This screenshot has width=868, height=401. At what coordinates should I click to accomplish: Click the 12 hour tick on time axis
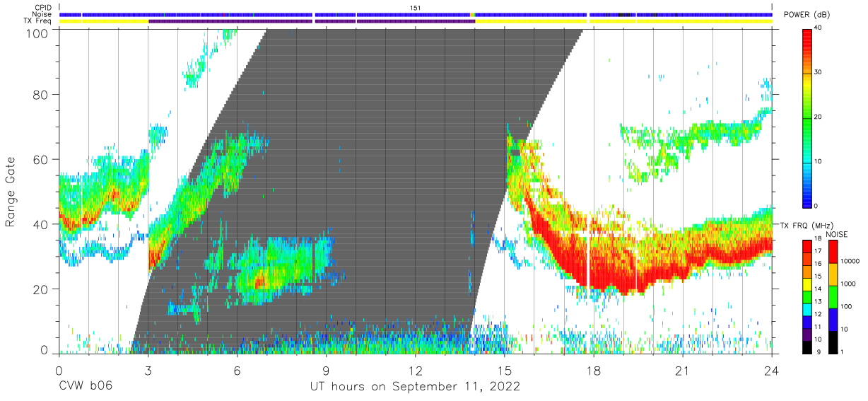pyautogui.click(x=415, y=371)
